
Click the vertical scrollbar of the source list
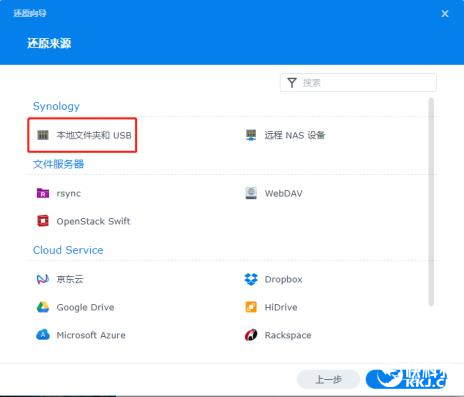(x=431, y=202)
